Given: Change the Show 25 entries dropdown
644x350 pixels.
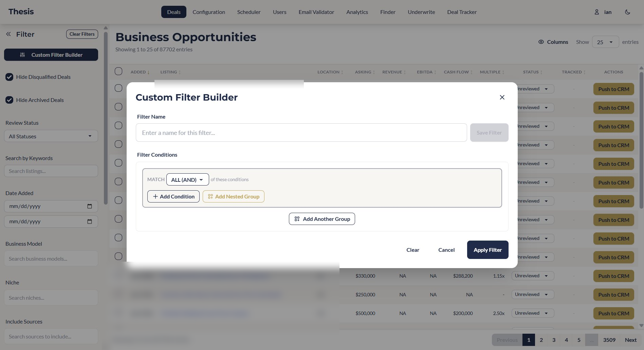Looking at the screenshot, I should pyautogui.click(x=605, y=42).
